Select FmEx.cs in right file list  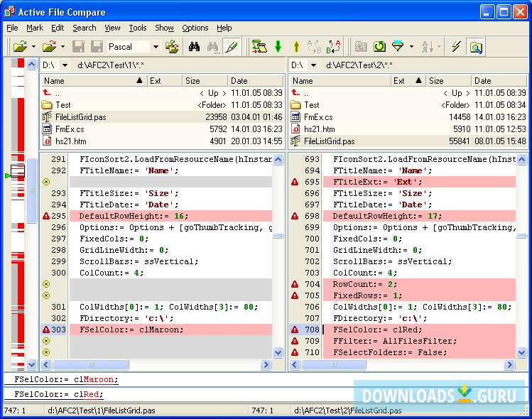[x=408, y=117]
